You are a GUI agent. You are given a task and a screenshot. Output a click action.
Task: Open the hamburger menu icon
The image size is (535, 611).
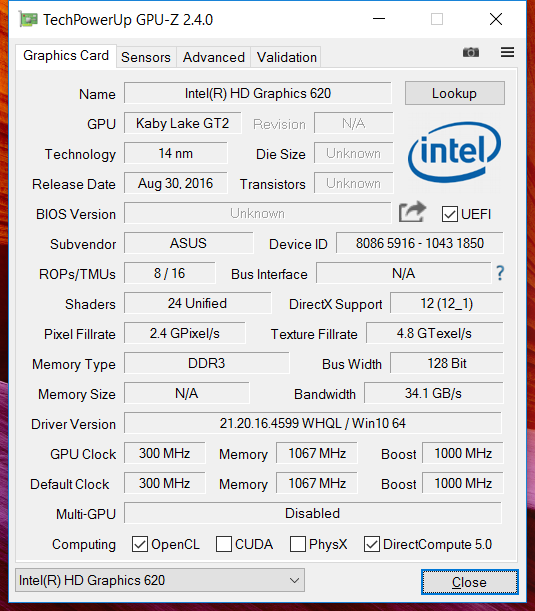coord(507,52)
